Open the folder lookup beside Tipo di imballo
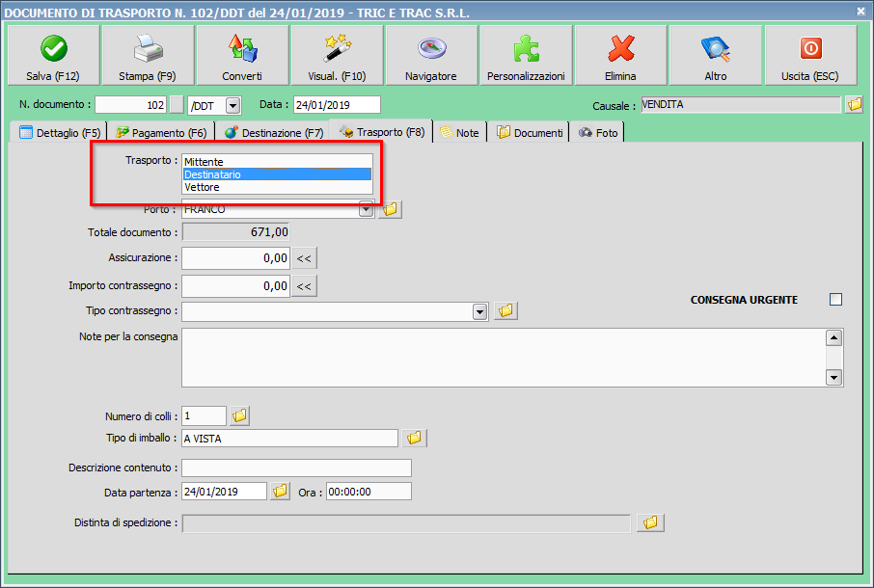The width and height of the screenshot is (874, 588). (414, 439)
